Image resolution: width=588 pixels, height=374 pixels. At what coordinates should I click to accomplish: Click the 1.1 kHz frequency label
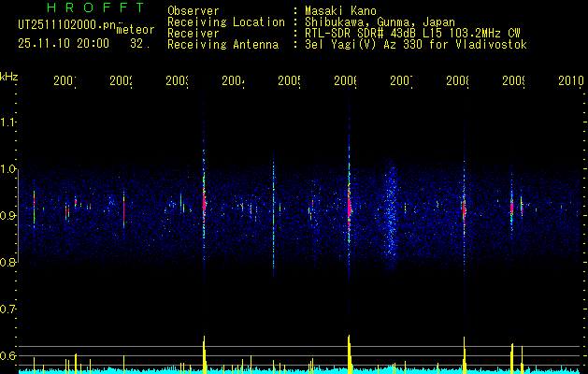tap(8, 122)
